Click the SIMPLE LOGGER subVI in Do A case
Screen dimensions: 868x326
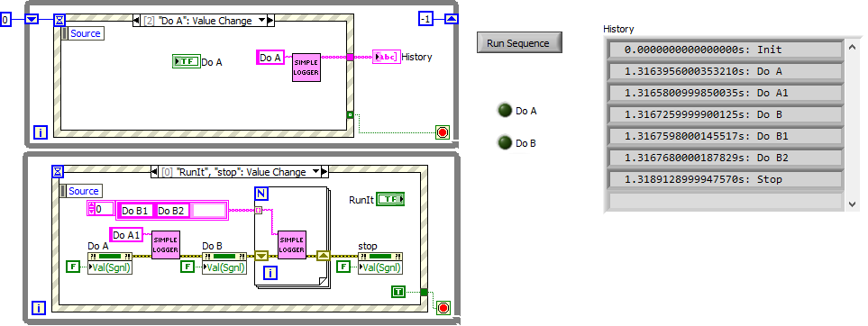click(x=306, y=68)
